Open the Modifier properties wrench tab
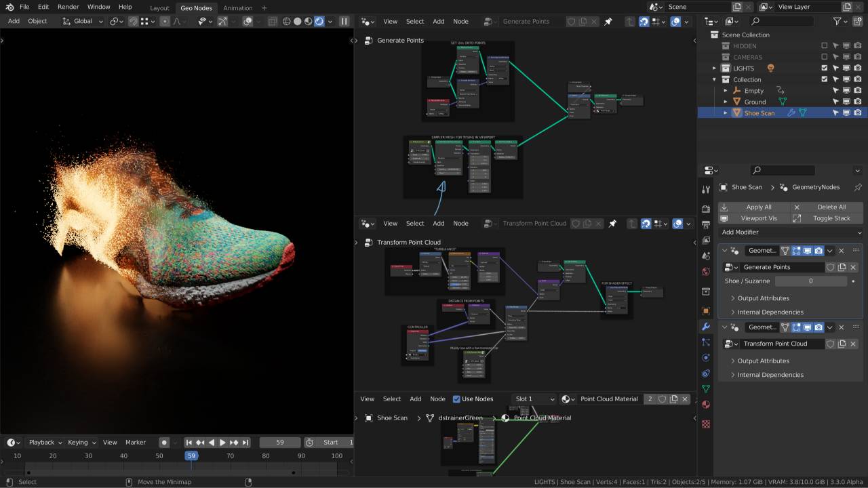This screenshot has height=488, width=868. click(x=706, y=327)
